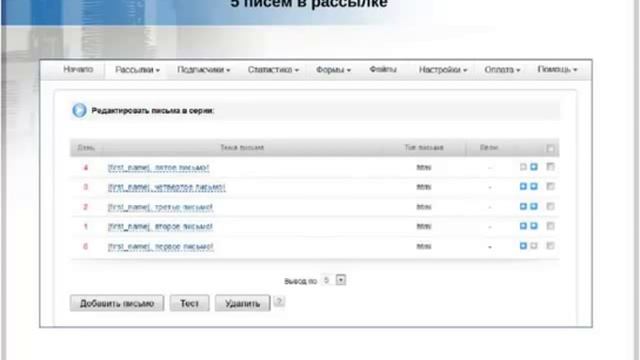
Task: Click the Удалить button
Action: [242, 303]
